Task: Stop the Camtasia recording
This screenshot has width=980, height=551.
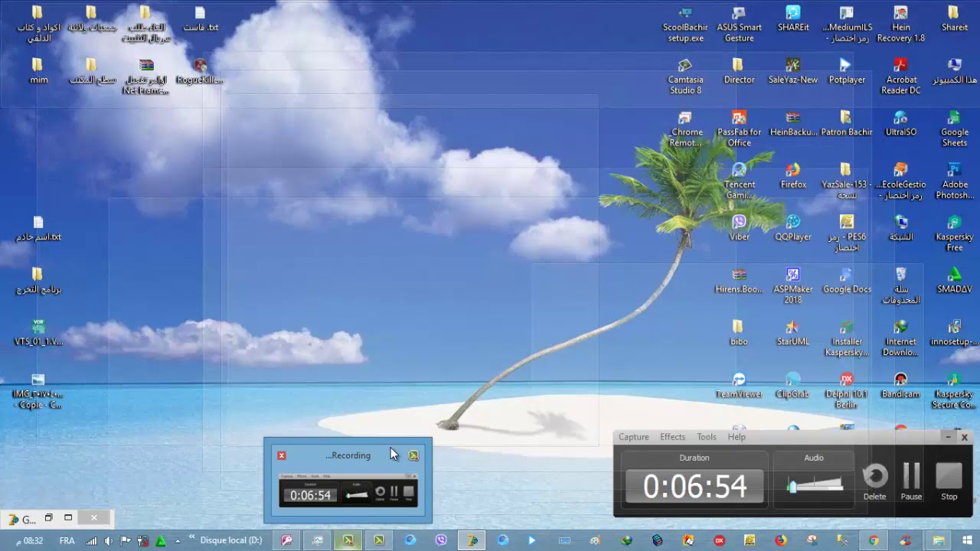Action: click(x=949, y=482)
